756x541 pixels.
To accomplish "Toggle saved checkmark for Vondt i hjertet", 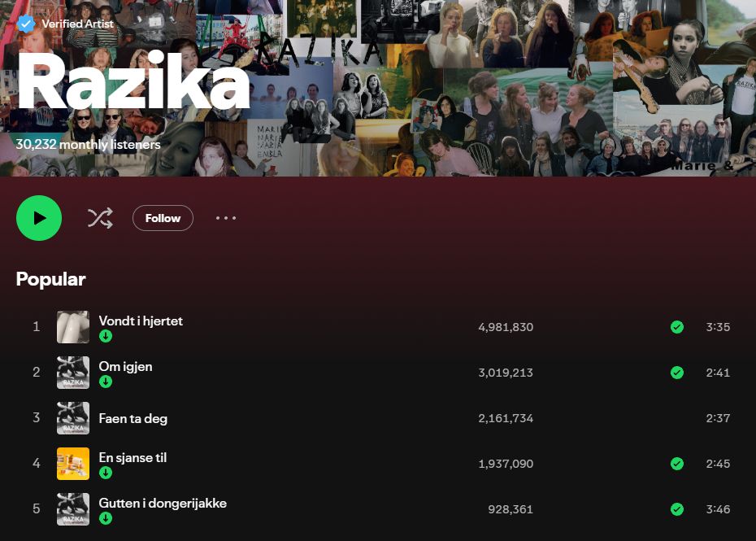I will pyautogui.click(x=677, y=327).
